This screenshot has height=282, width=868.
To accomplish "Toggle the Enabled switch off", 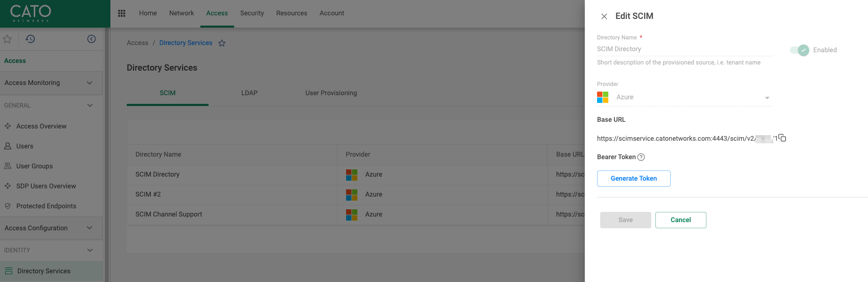I will point(800,50).
